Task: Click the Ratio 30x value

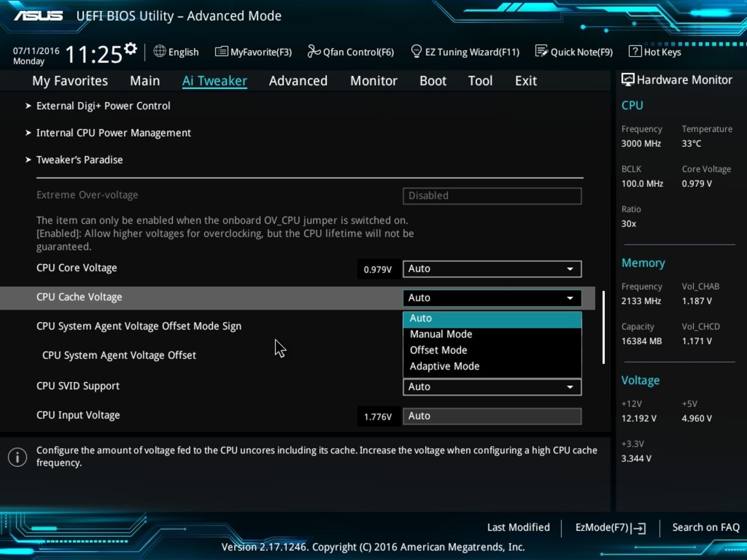Action: pyautogui.click(x=629, y=223)
